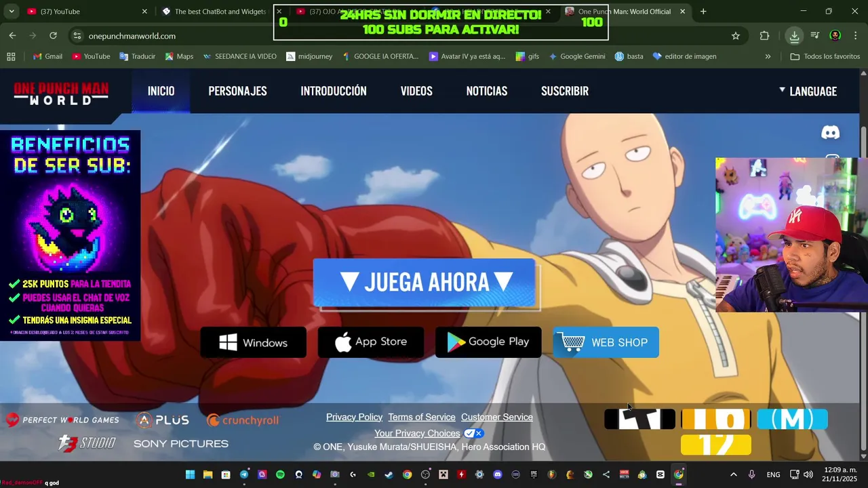The width and height of the screenshot is (868, 488).
Task: Open Telegram from the taskbar
Action: (244, 474)
